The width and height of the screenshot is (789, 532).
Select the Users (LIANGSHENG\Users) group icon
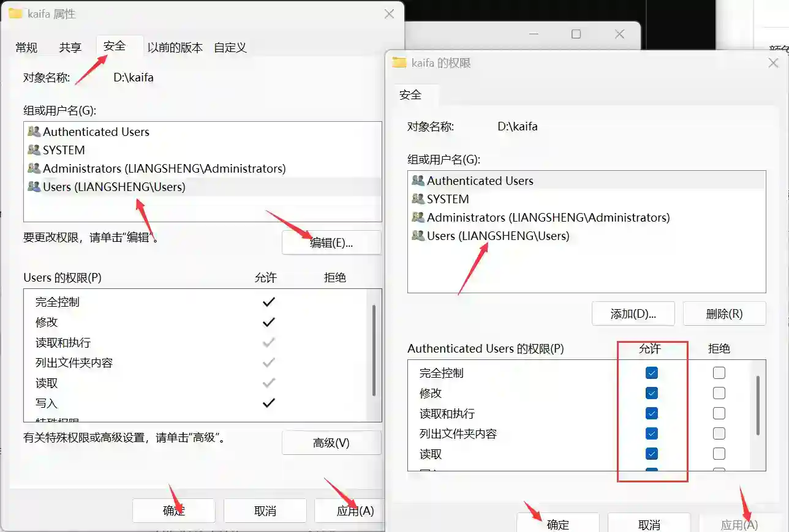[x=34, y=187]
